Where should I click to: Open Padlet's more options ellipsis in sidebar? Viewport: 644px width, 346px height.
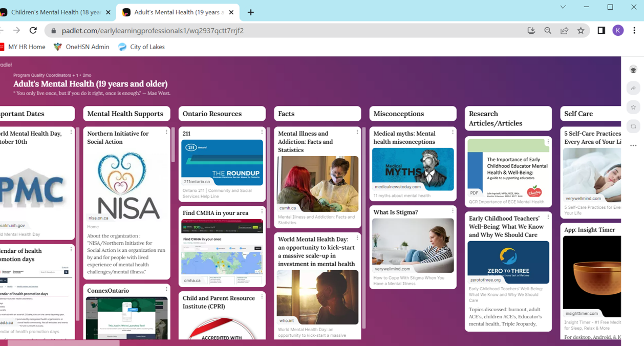tap(633, 146)
